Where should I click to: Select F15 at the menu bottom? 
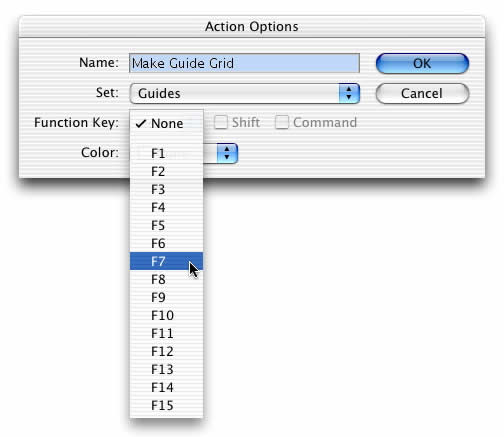166,405
